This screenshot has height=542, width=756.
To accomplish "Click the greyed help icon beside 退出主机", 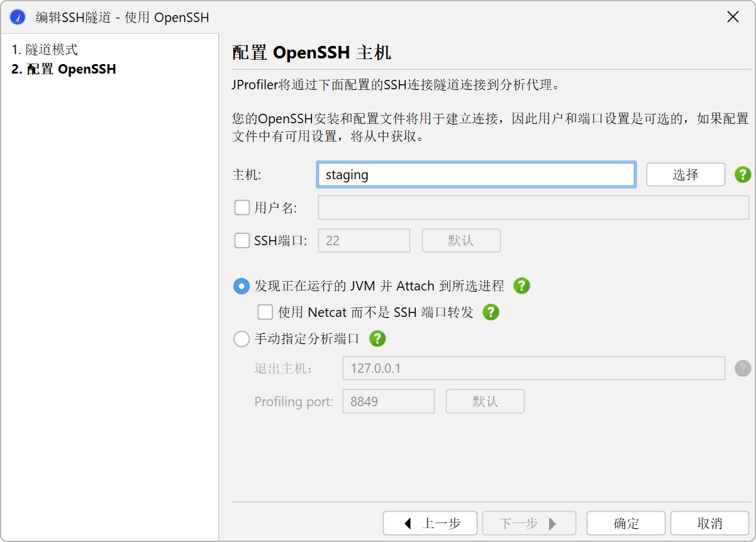I will pos(743,368).
